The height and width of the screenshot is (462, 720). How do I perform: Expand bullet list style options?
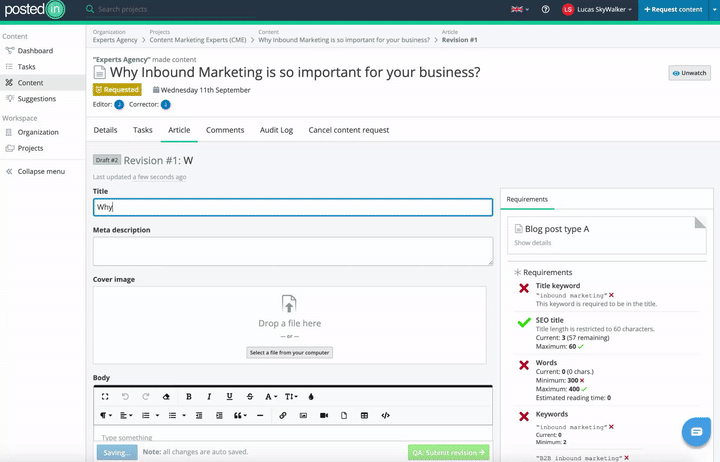(x=184, y=415)
